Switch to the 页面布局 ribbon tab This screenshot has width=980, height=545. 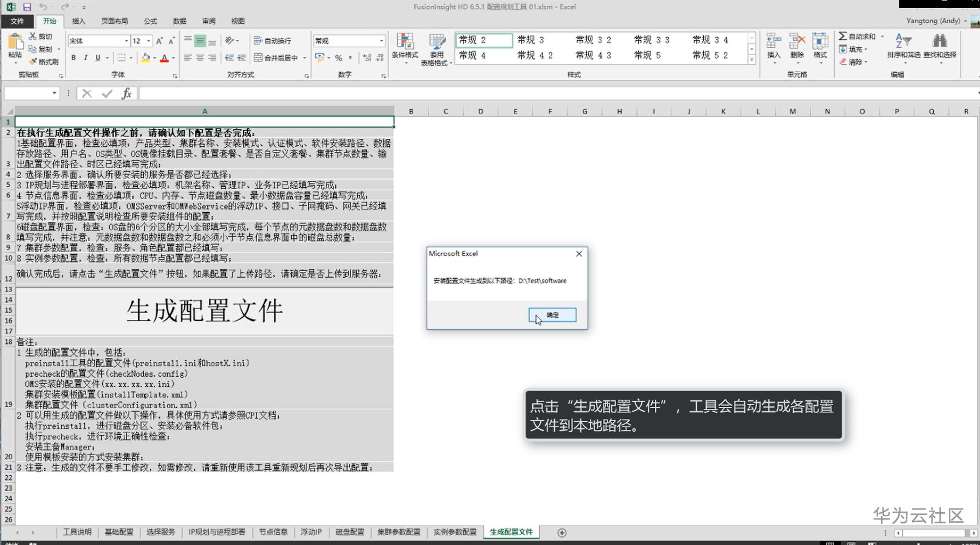[x=115, y=21]
